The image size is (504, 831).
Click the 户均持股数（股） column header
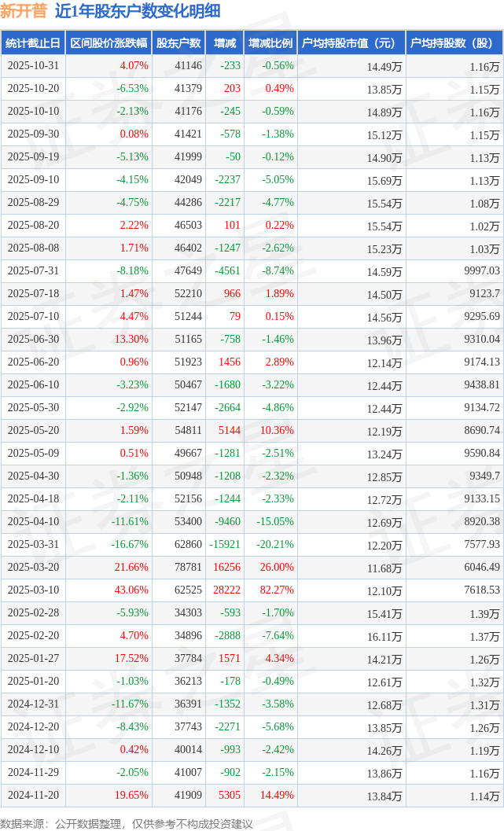[455, 43]
